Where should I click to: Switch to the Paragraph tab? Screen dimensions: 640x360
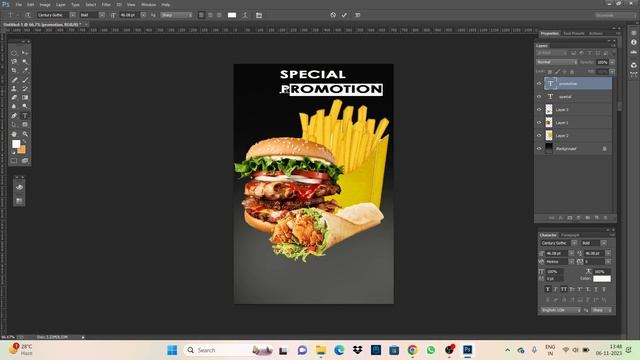tap(570, 235)
